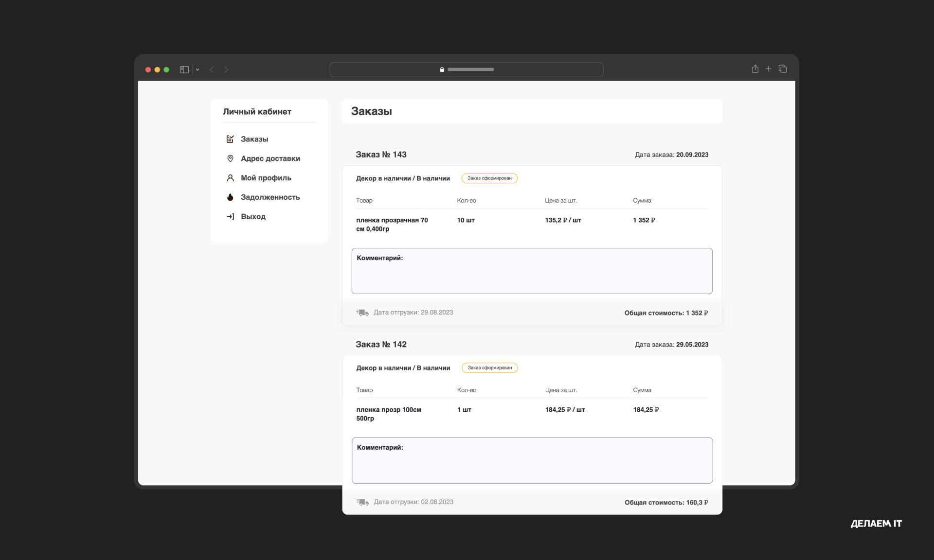Show the tab overview icon in browser toolbar
The height and width of the screenshot is (560, 934).
(783, 69)
